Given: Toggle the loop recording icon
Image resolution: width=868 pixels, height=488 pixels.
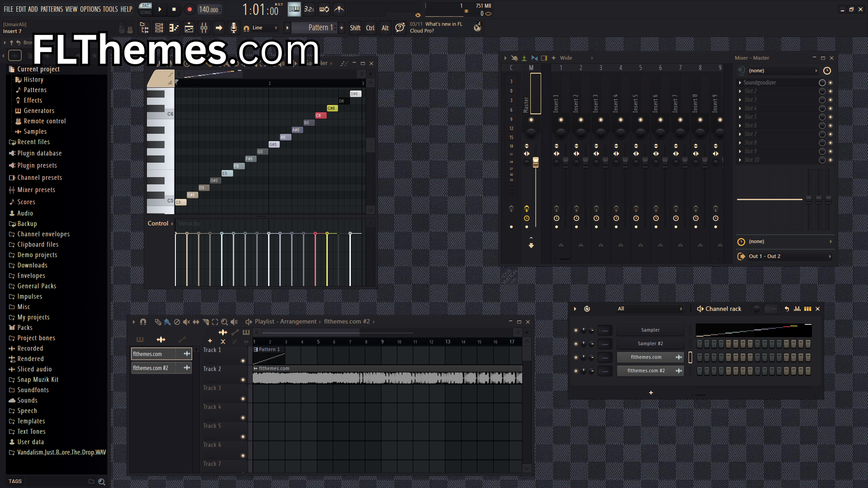Looking at the screenshot, I should point(324,9).
